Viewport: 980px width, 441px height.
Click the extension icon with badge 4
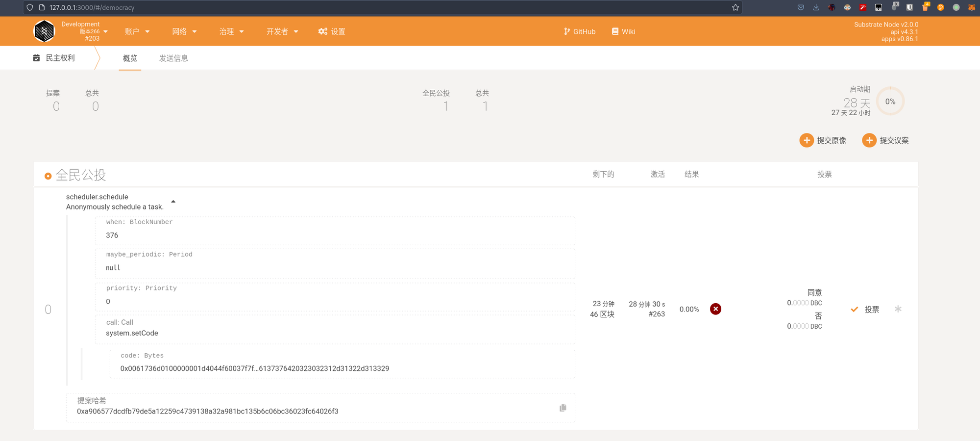point(925,6)
